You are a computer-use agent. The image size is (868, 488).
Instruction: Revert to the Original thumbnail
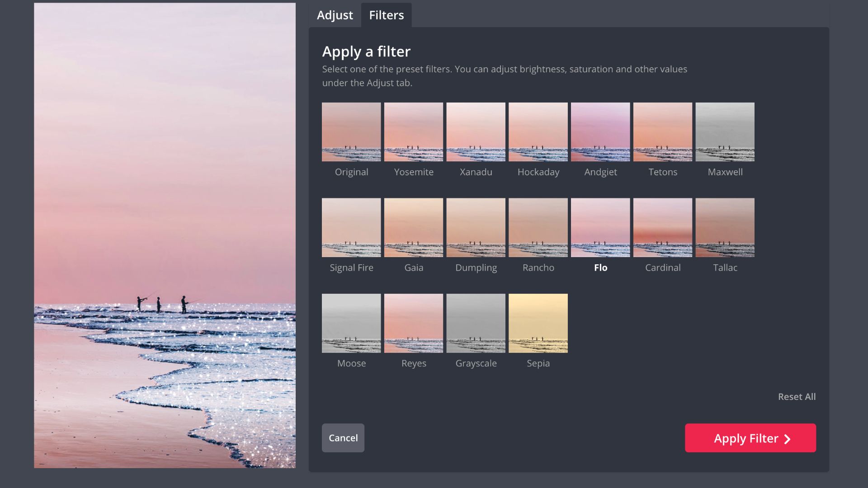coord(351,132)
